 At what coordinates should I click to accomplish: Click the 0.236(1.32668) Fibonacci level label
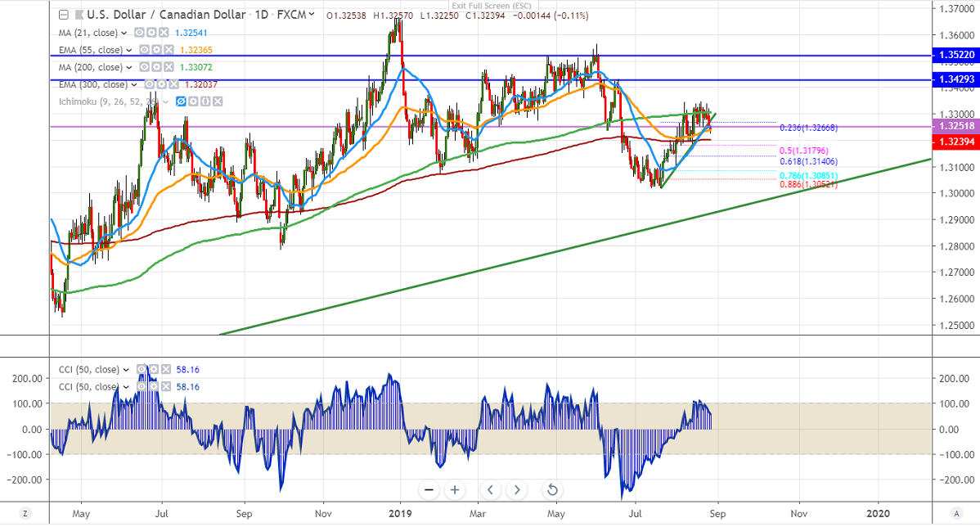809,128
